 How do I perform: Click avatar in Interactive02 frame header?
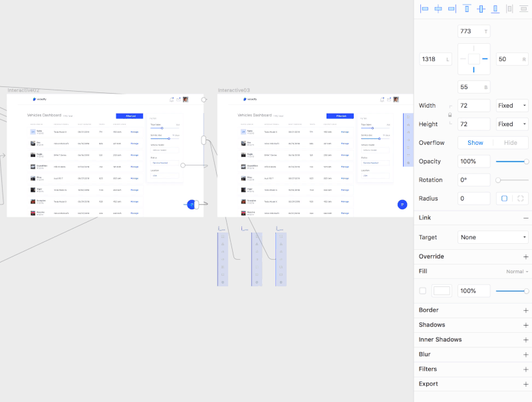(x=186, y=99)
